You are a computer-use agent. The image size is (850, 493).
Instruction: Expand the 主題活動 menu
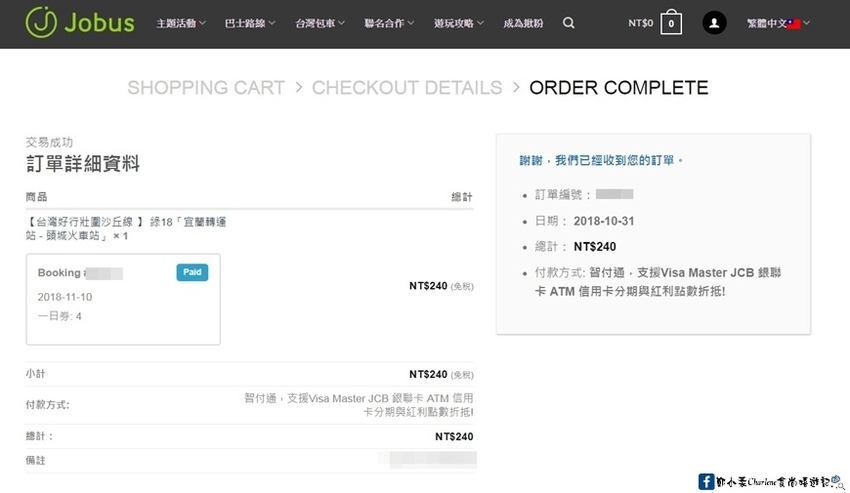[181, 23]
